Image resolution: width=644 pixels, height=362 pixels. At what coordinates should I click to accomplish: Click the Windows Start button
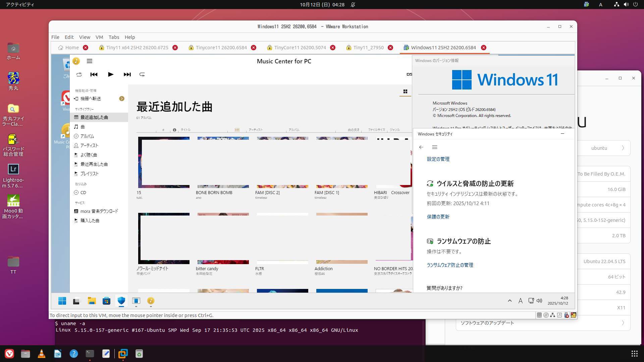62,301
